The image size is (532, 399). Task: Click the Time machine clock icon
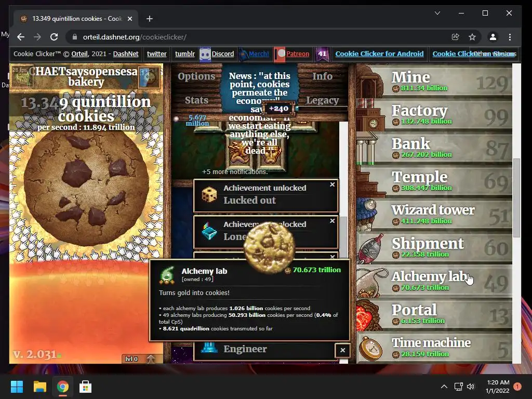[371, 349]
